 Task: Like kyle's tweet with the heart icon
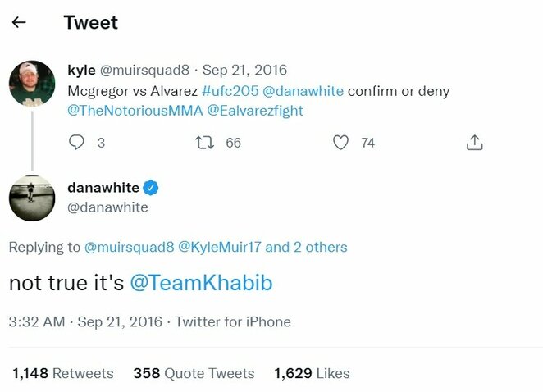tap(341, 143)
